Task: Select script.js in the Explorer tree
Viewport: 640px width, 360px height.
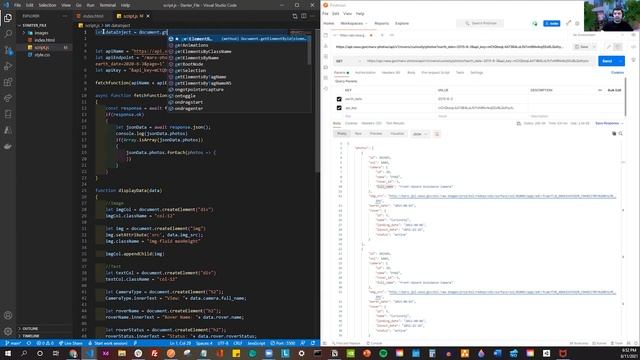Action: coord(41,47)
